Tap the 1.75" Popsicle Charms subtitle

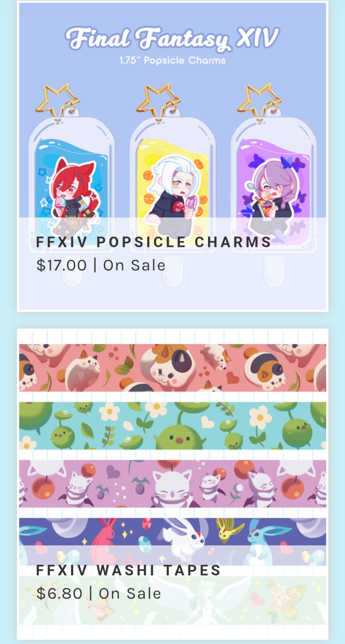point(172,60)
